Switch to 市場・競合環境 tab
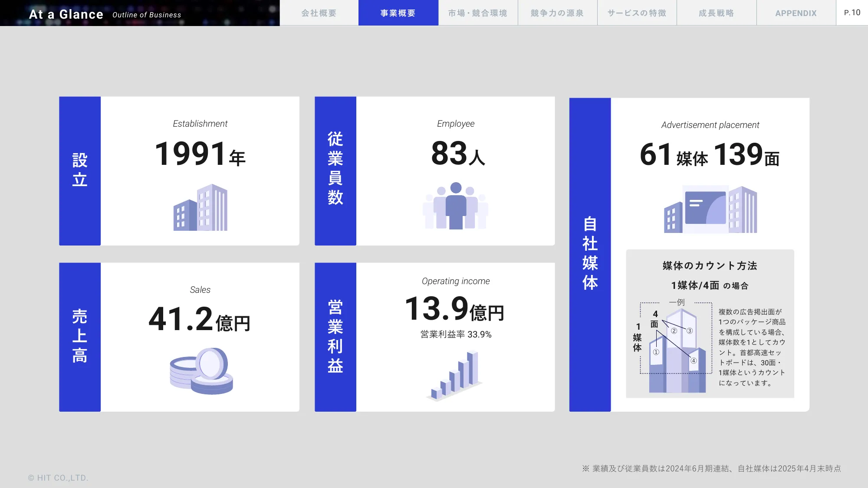This screenshot has width=868, height=488. (x=478, y=13)
